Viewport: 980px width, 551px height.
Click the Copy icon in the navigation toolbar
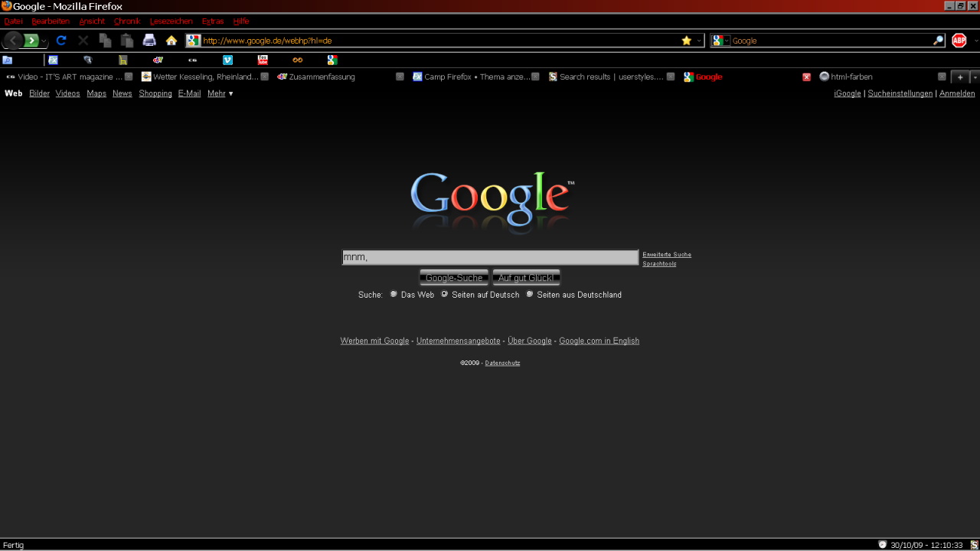(105, 41)
